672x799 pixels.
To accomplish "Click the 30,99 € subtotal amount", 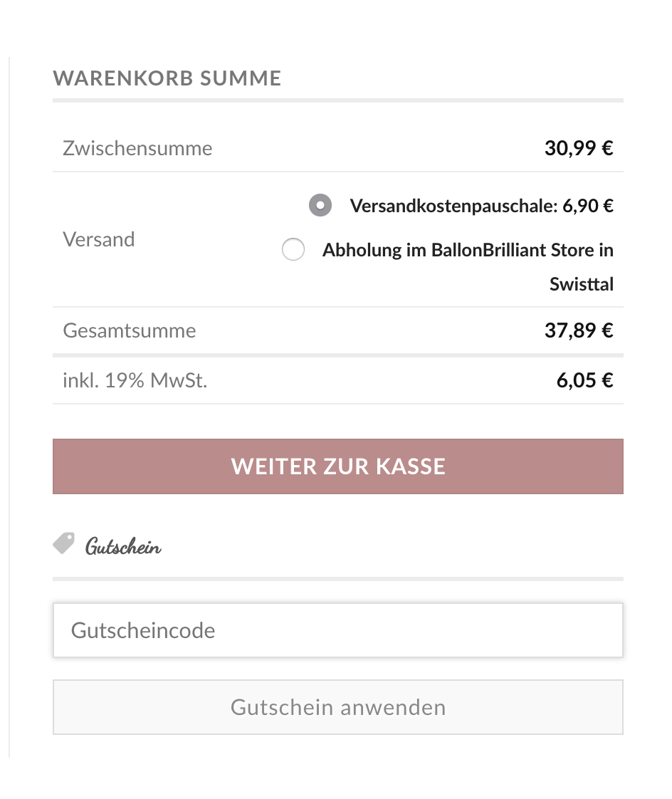I will click(x=579, y=148).
